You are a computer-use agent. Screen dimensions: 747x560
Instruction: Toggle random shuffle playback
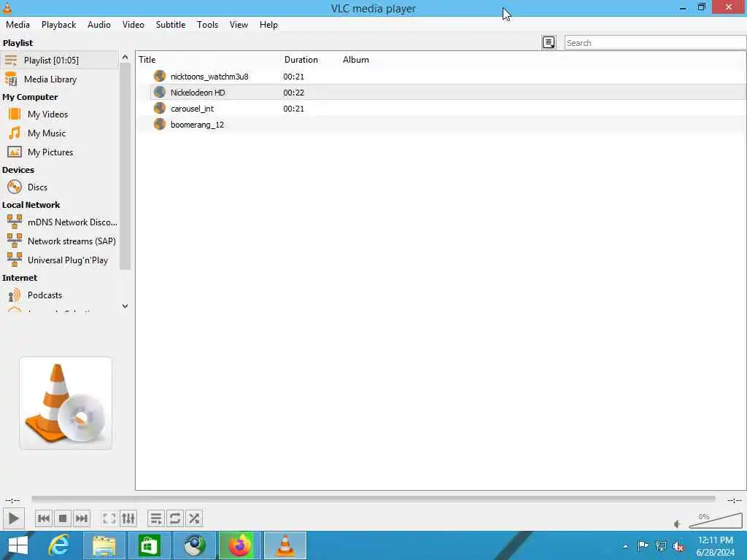pos(194,518)
